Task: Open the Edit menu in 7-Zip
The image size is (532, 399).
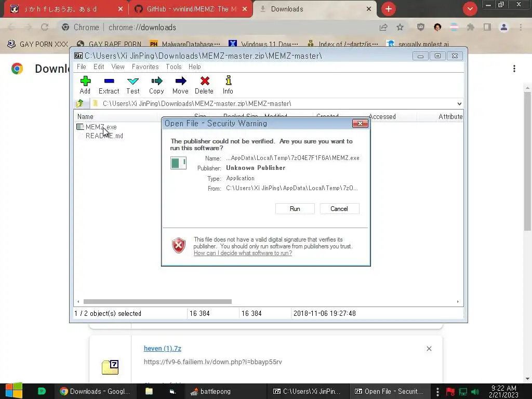Action: click(x=99, y=66)
